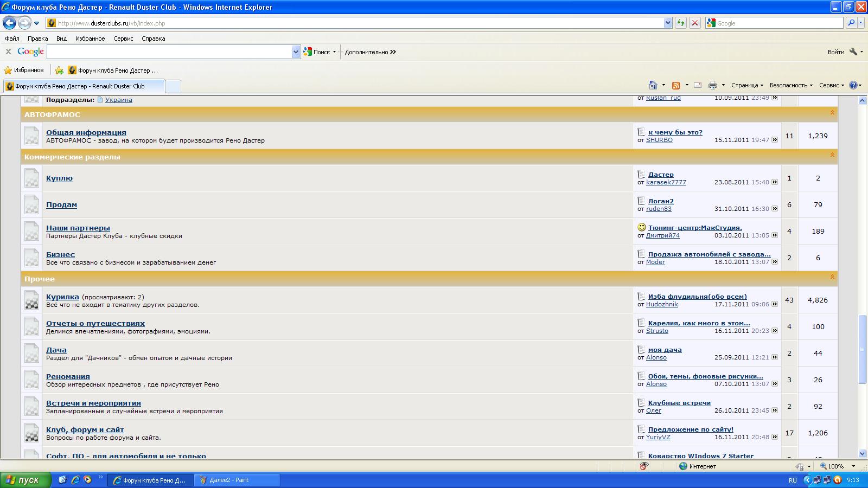
Task: Click the forum status icon beside Куплю
Action: pos(31,178)
